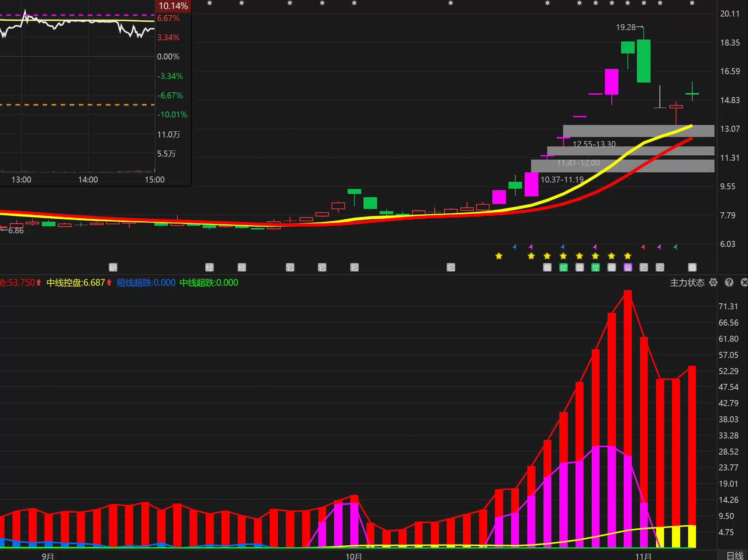Select the 14:00 time label in intraday panel

pos(88,180)
